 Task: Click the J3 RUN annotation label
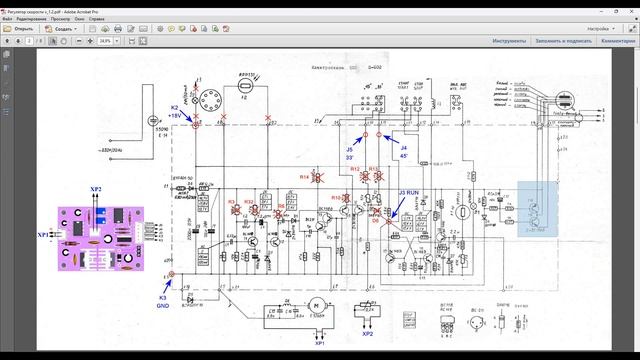click(x=409, y=192)
